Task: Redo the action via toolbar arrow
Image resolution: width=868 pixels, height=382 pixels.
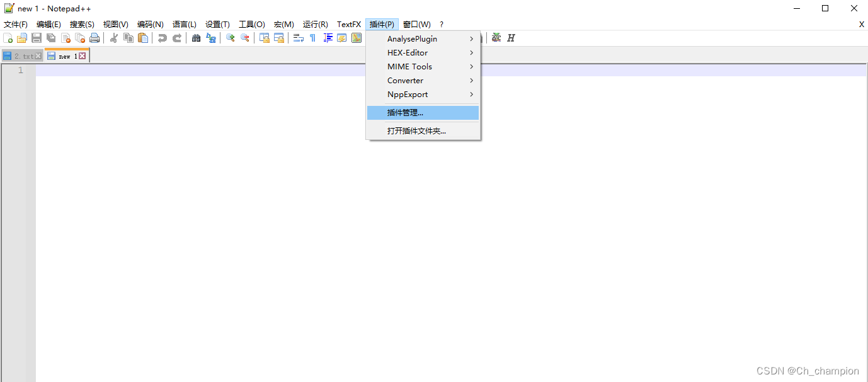Action: click(x=177, y=38)
